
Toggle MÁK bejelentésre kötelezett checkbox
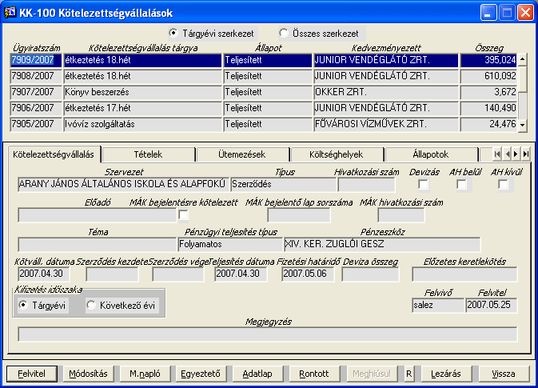click(x=184, y=215)
